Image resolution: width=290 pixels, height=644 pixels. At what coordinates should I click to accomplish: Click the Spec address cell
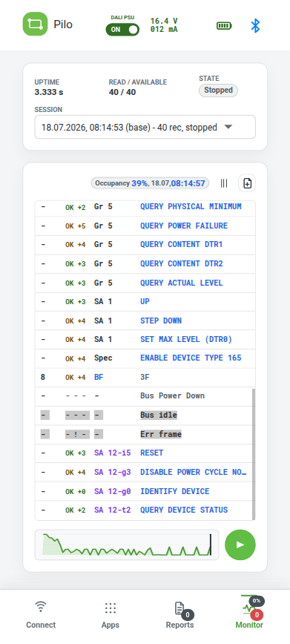tap(103, 358)
